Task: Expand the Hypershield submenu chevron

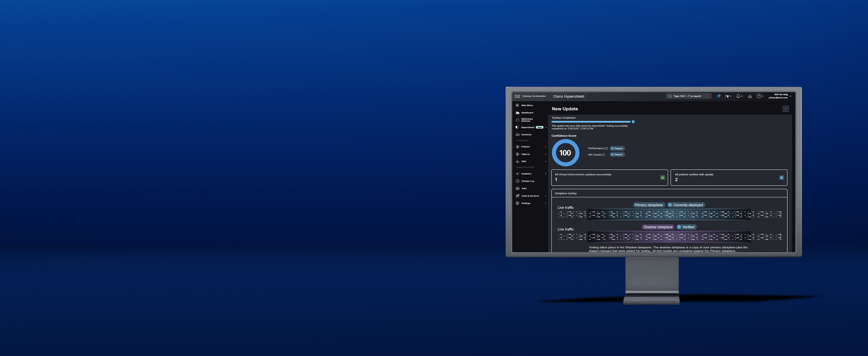Action: (x=545, y=128)
